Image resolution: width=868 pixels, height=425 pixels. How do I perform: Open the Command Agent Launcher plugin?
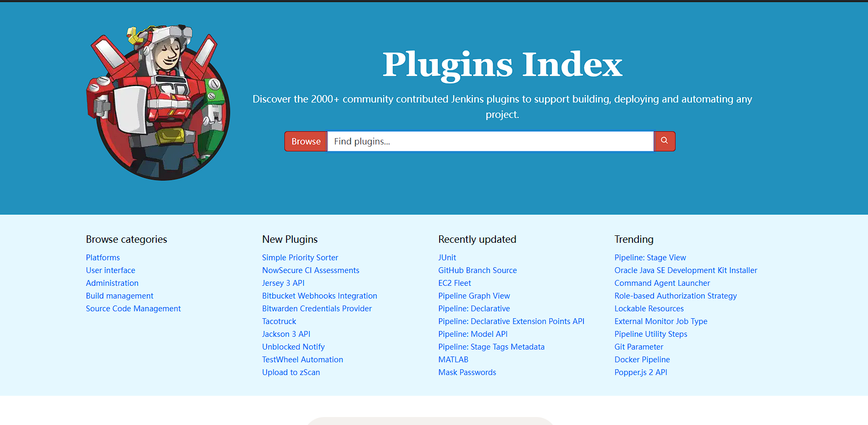pyautogui.click(x=662, y=283)
